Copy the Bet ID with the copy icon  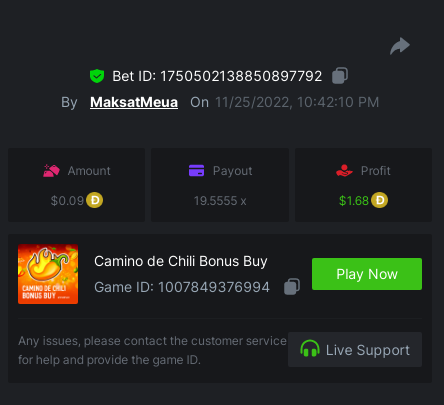coord(340,76)
